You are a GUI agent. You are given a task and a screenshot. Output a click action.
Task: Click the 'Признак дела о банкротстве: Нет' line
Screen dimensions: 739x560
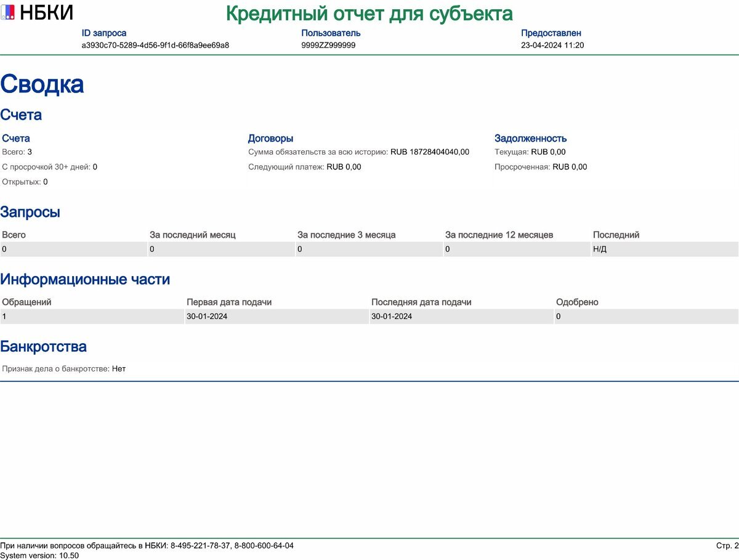64,369
